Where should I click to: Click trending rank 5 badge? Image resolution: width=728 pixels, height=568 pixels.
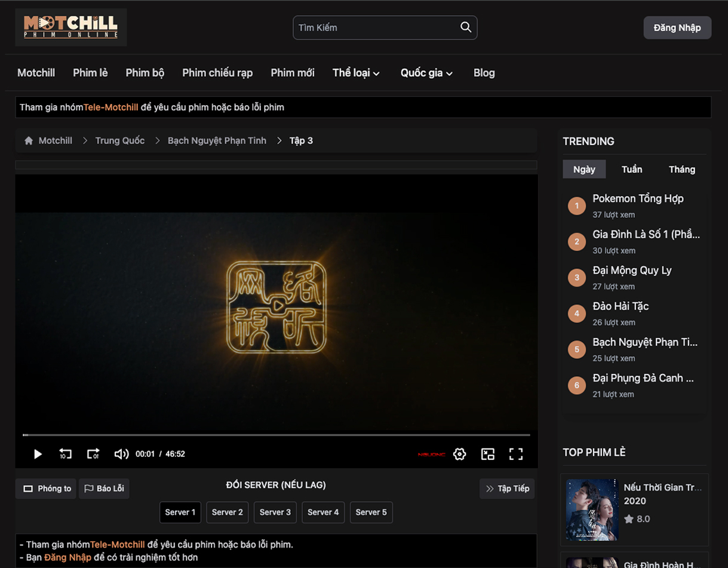pyautogui.click(x=577, y=349)
